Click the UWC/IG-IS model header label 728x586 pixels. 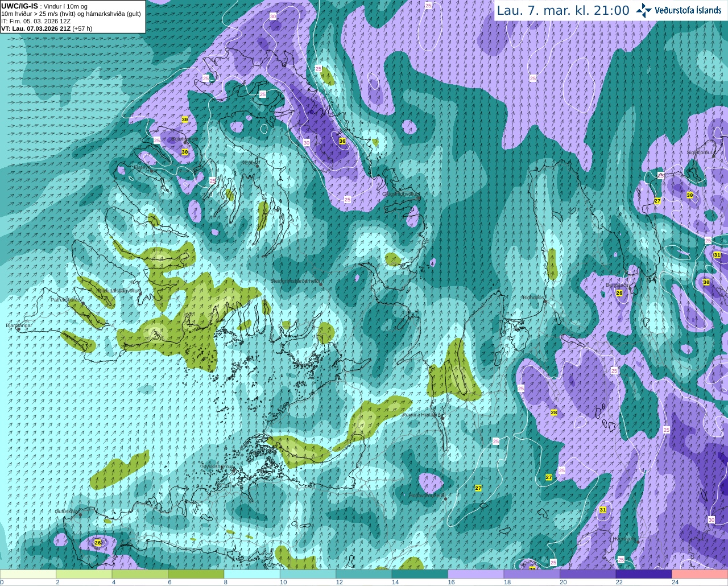pyautogui.click(x=19, y=6)
